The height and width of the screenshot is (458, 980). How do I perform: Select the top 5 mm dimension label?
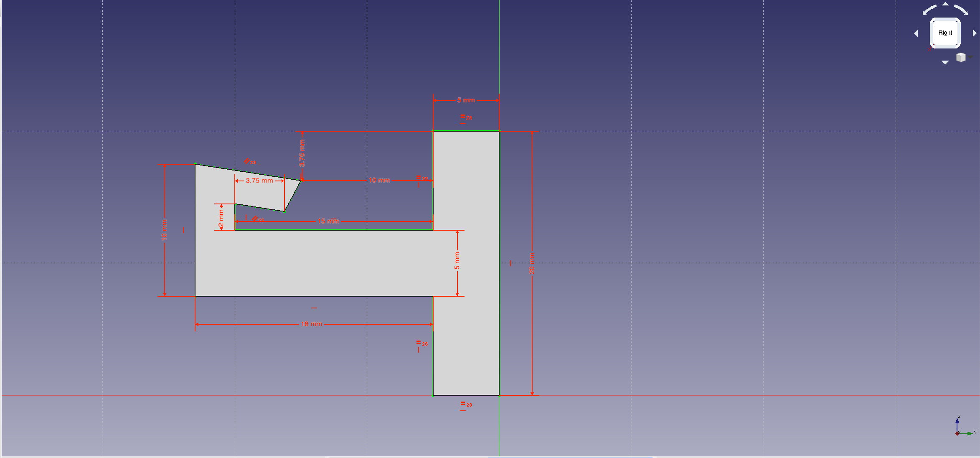pyautogui.click(x=466, y=100)
